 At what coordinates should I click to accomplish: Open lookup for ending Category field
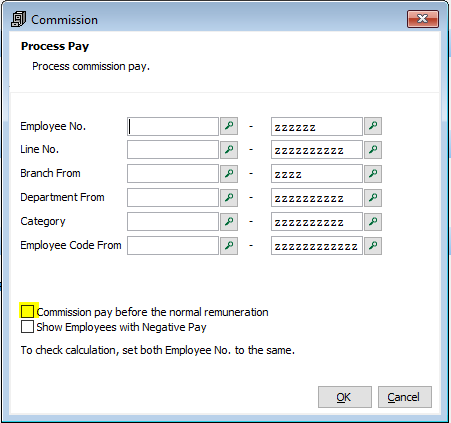373,222
